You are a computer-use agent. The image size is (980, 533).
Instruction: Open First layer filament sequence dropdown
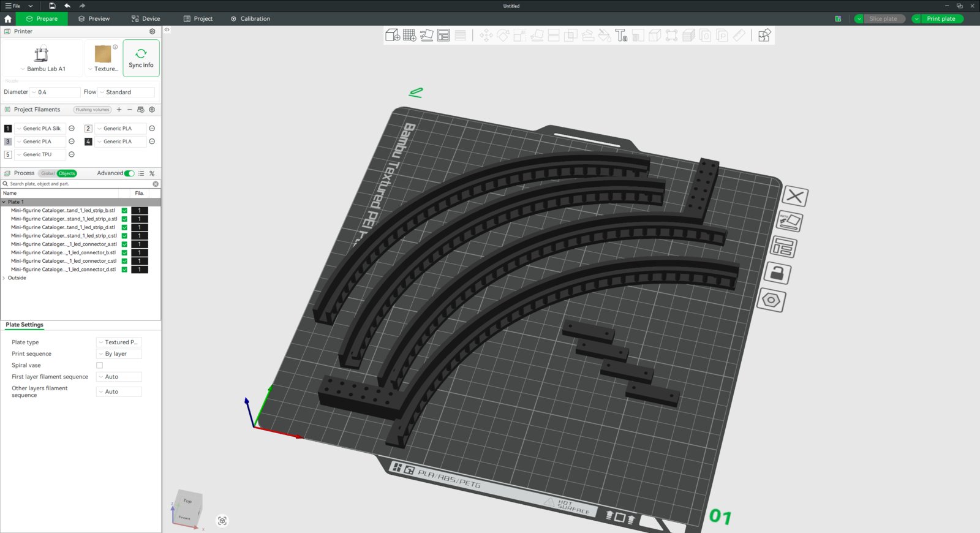tap(119, 377)
